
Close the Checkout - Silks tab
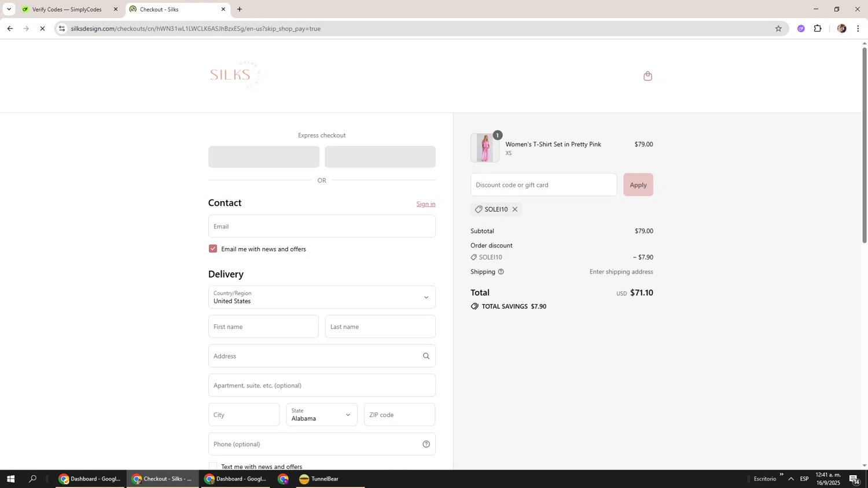223,9
